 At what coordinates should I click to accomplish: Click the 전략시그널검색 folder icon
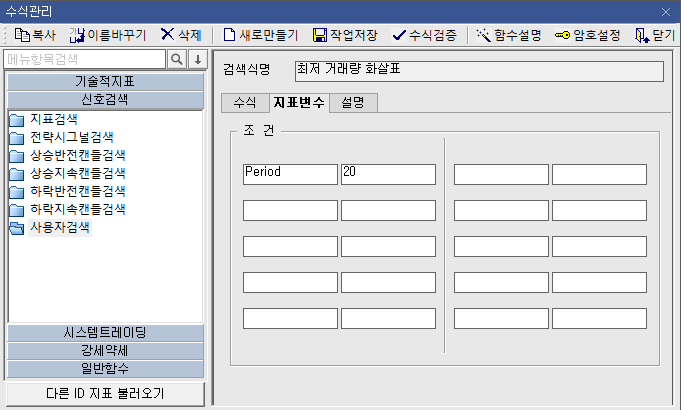(17, 138)
